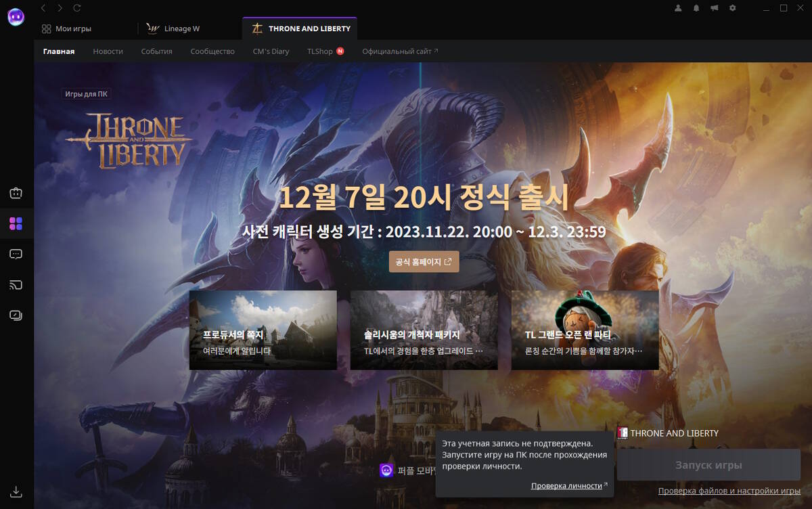Go back with the left arrow

click(x=43, y=7)
